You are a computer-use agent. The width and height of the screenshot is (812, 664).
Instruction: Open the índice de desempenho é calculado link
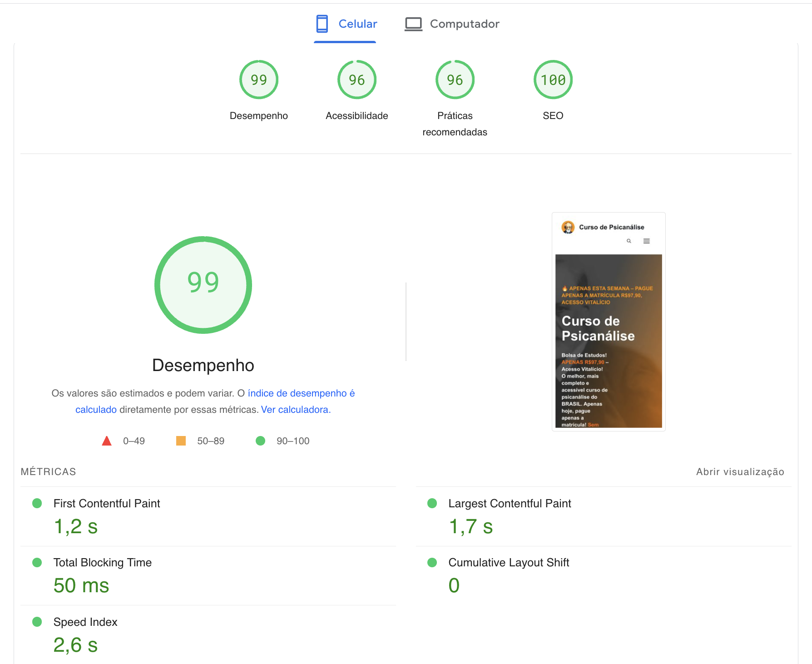pos(301,393)
